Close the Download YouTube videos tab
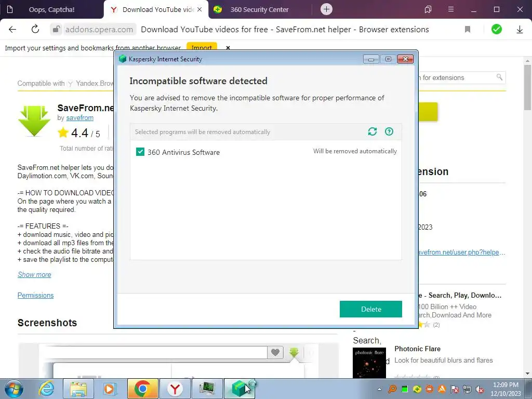Screen dimensions: 532x399 click(x=199, y=9)
